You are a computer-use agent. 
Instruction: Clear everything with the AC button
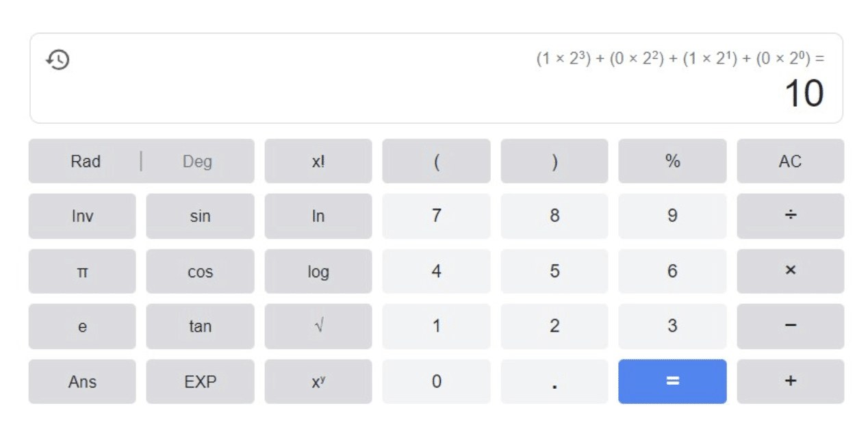click(791, 162)
